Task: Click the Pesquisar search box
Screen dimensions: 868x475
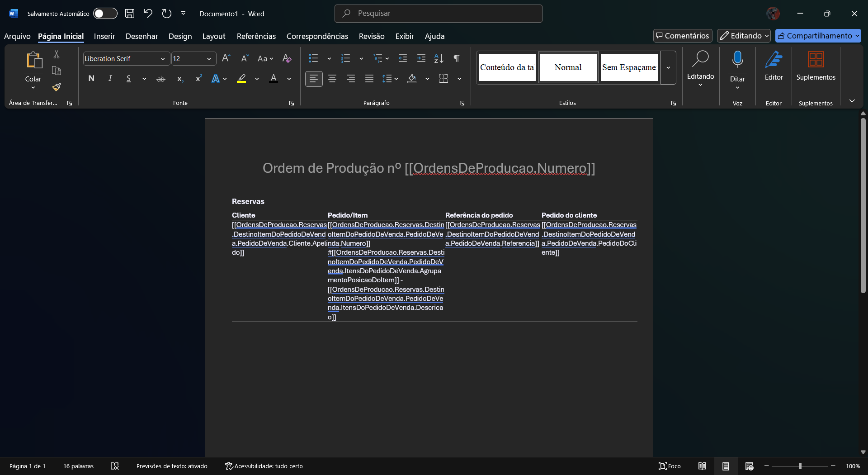Action: (439, 14)
